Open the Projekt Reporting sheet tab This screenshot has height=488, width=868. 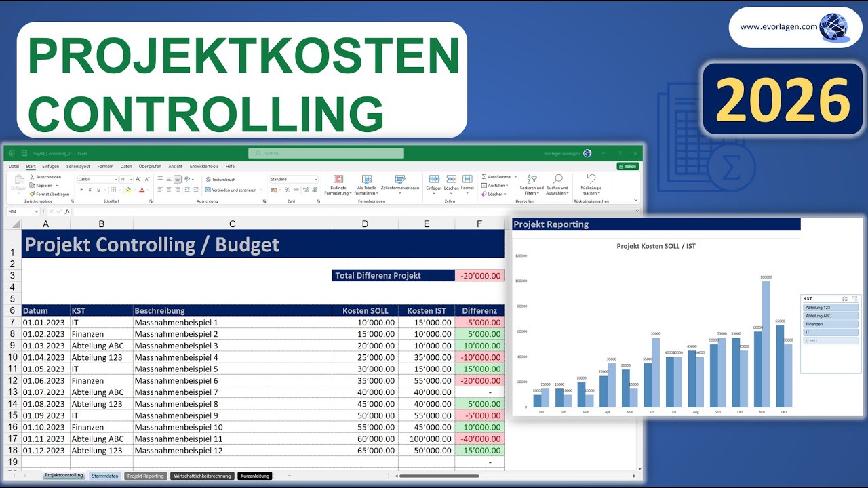(146, 476)
